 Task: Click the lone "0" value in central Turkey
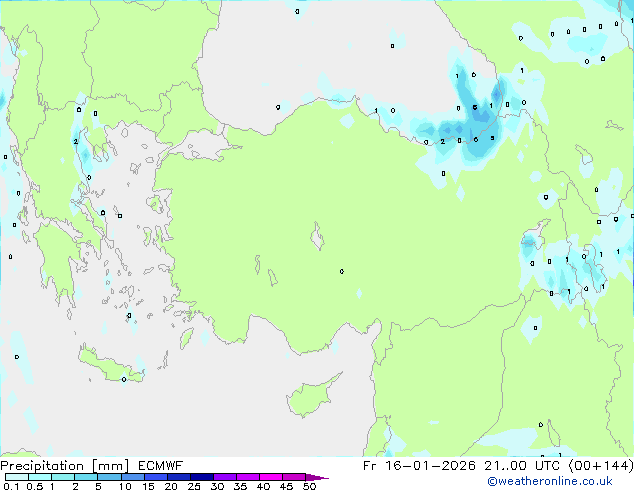(342, 271)
